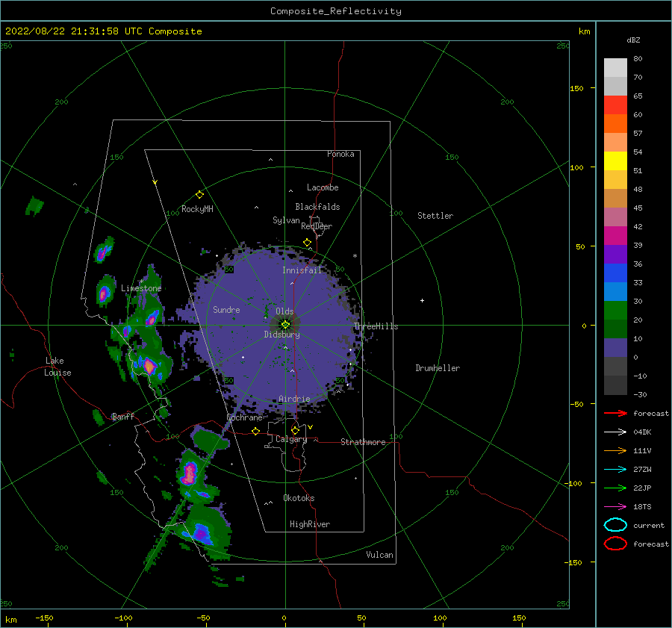Click the Didsbury city label
This screenshot has height=628, width=672.
281,335
